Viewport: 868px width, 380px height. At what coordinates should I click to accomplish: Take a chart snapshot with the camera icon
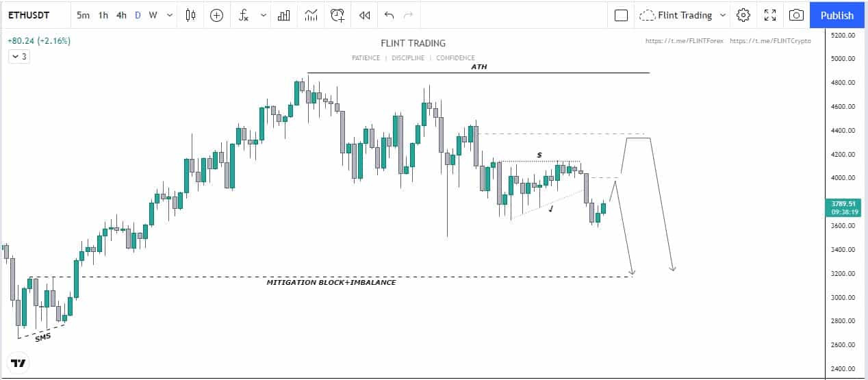pyautogui.click(x=796, y=15)
